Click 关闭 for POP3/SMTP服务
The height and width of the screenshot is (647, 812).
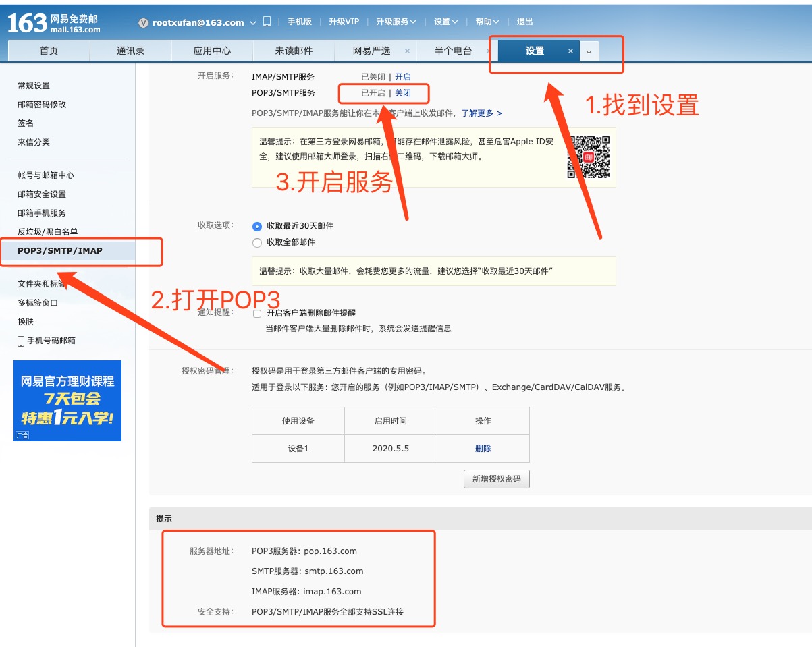[x=403, y=93]
